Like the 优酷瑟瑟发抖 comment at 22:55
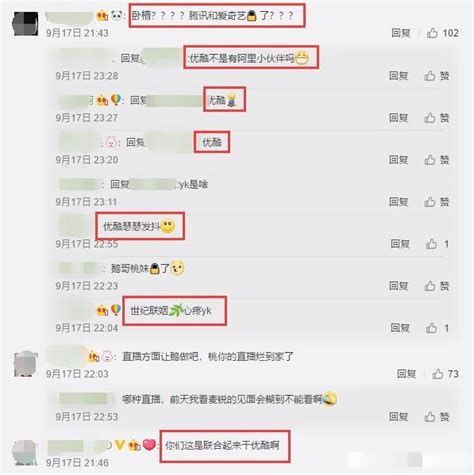This screenshot has width=474, height=475. 431,244
